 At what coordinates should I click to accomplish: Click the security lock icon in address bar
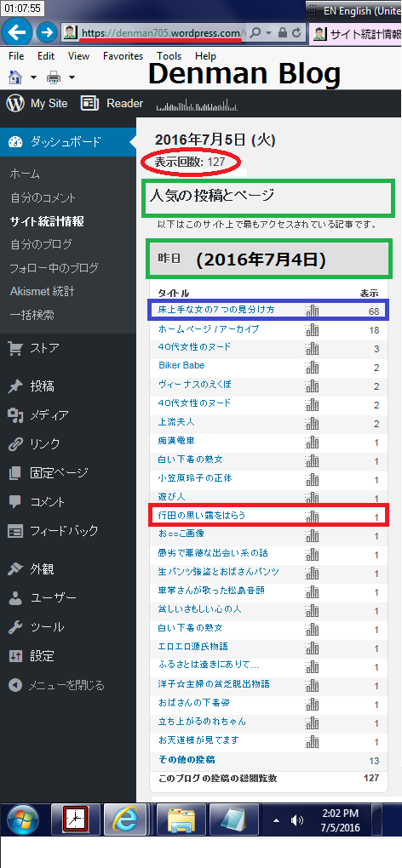pos(283,32)
